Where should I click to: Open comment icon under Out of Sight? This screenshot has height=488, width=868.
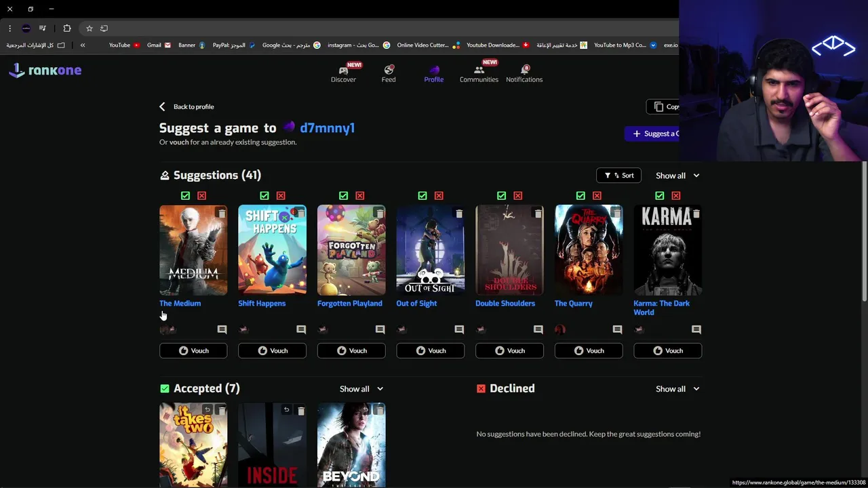(459, 329)
